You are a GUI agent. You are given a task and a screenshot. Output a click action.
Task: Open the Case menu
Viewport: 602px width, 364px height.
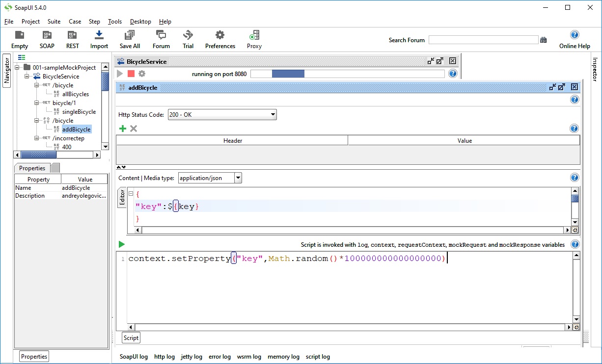point(75,22)
